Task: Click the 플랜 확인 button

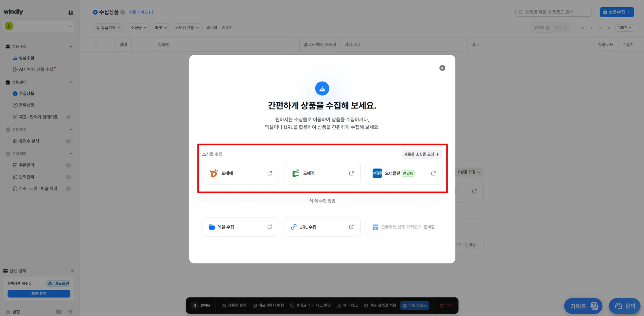Action: (39, 293)
